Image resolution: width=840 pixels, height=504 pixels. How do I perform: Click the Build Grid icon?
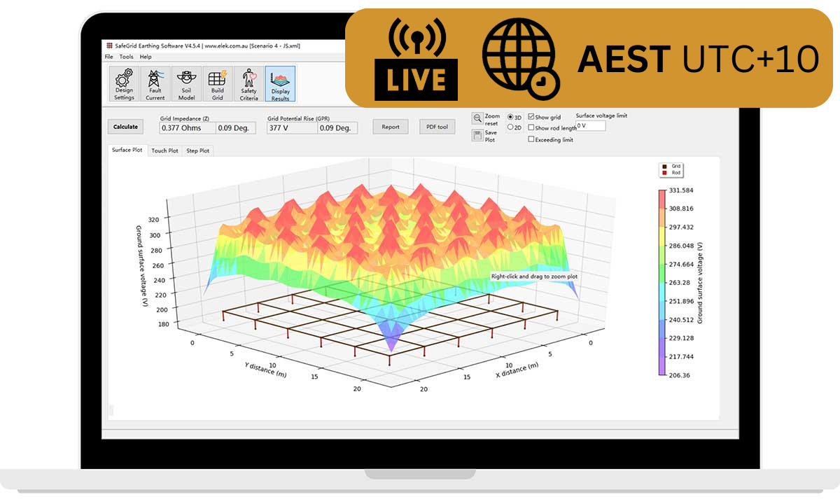[217, 83]
